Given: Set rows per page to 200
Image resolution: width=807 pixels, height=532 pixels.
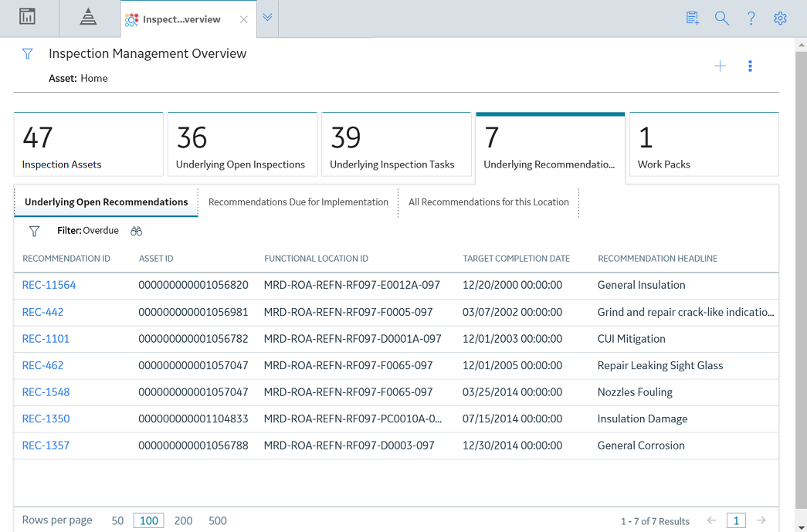Looking at the screenshot, I should coord(183,520).
